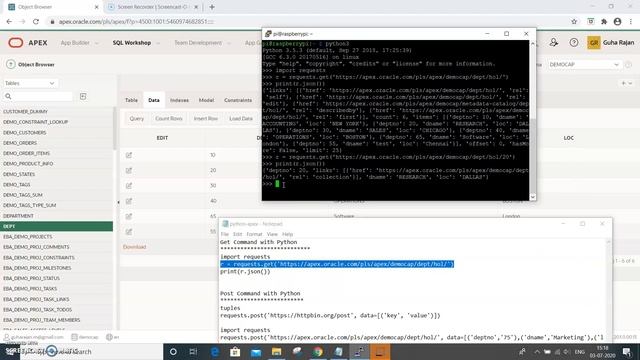The image size is (640, 360).
Task: Edit row with DEPTNO 10
Action: 129,155
